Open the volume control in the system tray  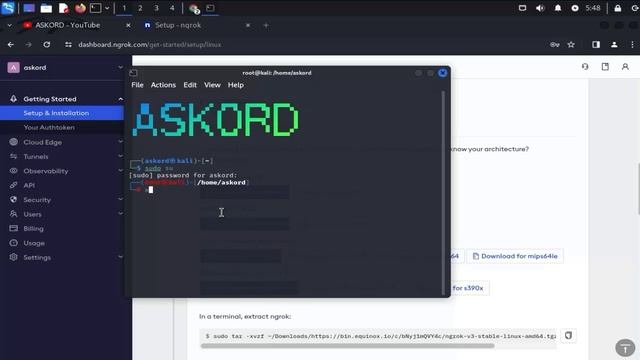(x=540, y=8)
